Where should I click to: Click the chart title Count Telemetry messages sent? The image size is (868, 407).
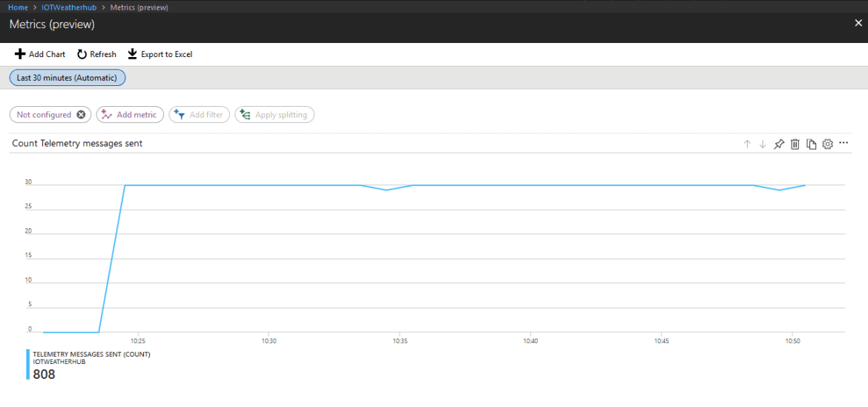coord(77,143)
